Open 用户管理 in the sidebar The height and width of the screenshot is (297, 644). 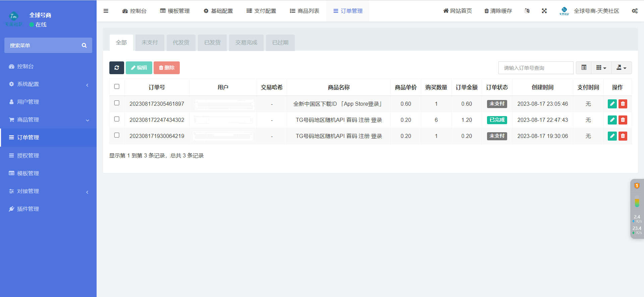[48, 102]
